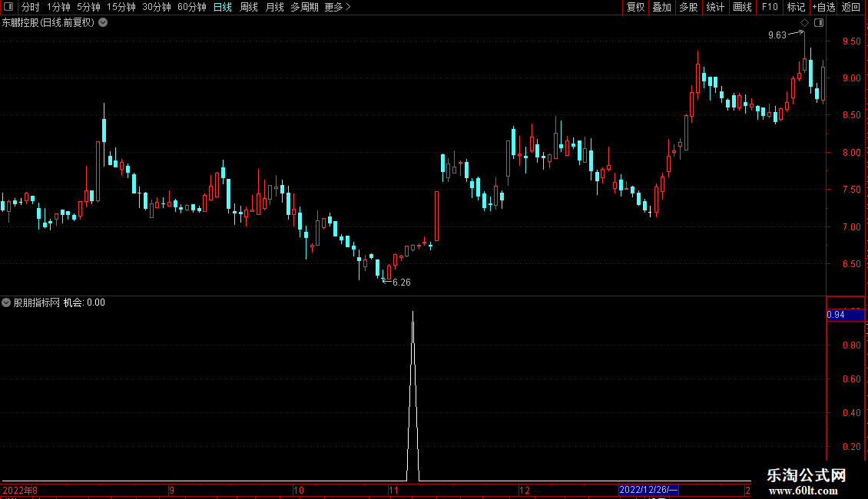
Task: Click the diamond icon in chart corner
Action: [x=804, y=23]
